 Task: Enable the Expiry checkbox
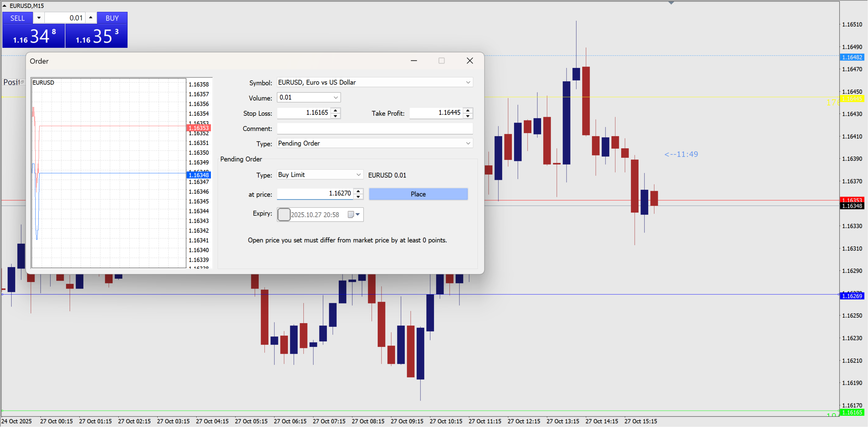point(284,215)
